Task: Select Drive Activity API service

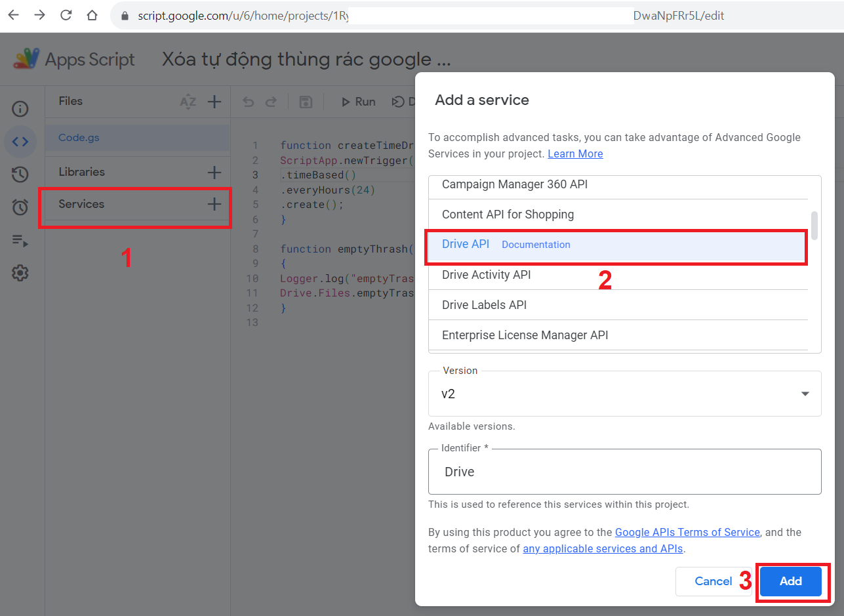Action: click(618, 275)
